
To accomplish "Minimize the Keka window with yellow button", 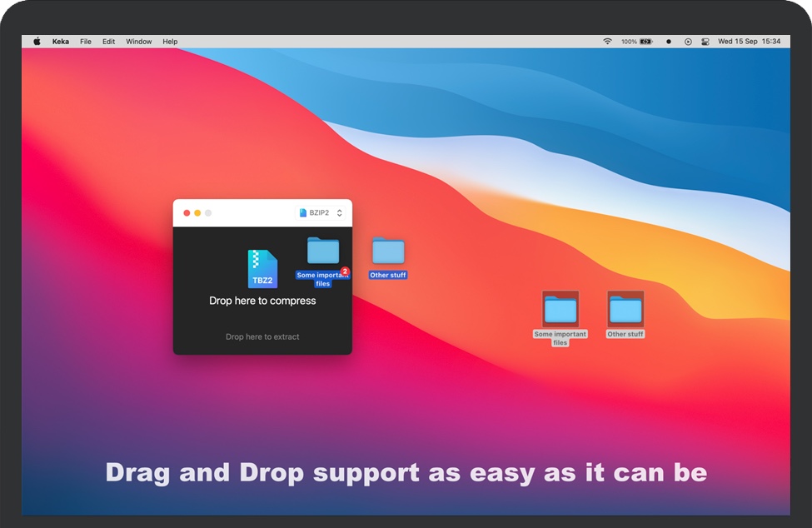I will pos(197,213).
